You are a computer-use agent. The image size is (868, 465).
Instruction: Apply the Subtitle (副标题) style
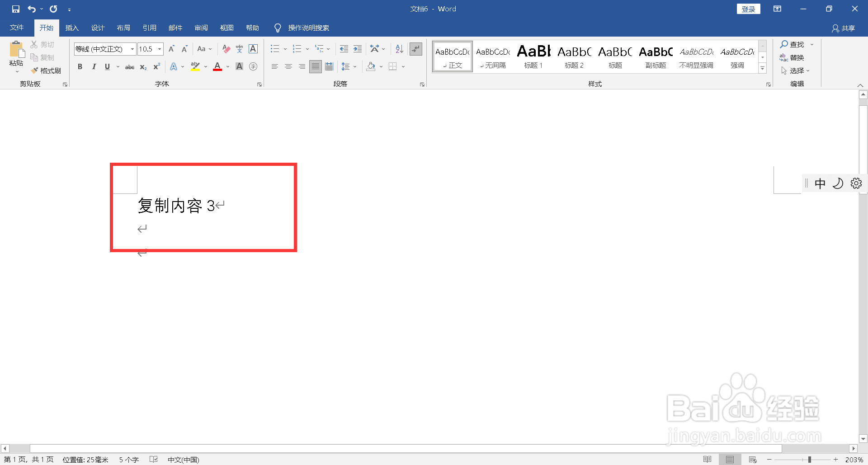coord(656,57)
